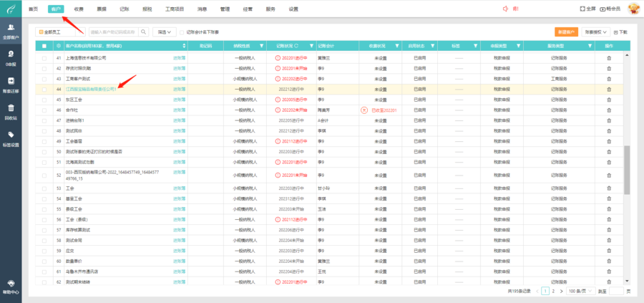This screenshot has width=644, height=303.
Task: Toggle the select-all checkbox in table header
Action: 44,45
